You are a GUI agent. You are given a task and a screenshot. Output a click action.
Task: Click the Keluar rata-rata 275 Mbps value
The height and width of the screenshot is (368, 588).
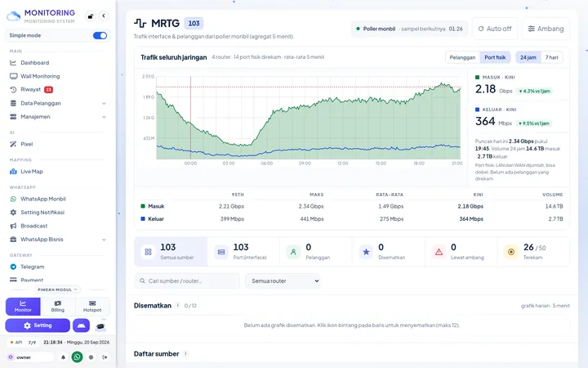pyautogui.click(x=391, y=219)
